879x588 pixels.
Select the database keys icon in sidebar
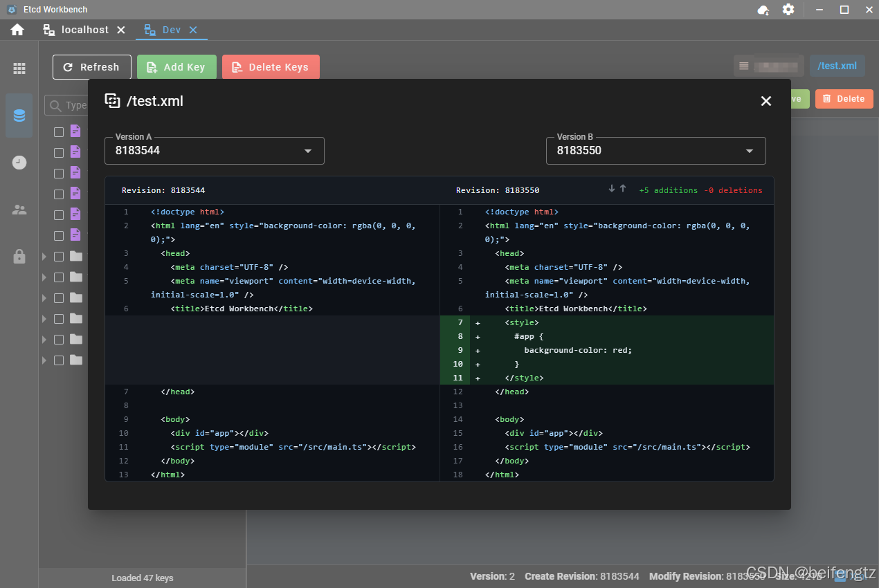19,116
